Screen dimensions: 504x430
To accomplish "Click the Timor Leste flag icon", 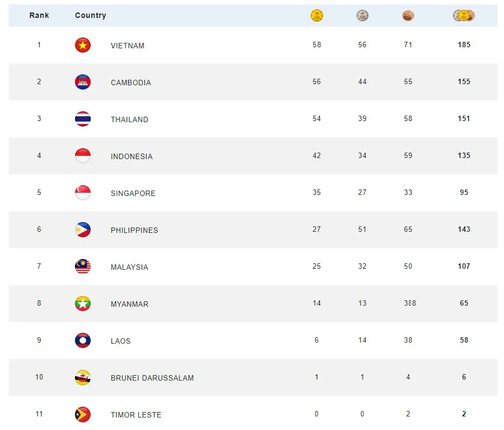I will [x=83, y=415].
